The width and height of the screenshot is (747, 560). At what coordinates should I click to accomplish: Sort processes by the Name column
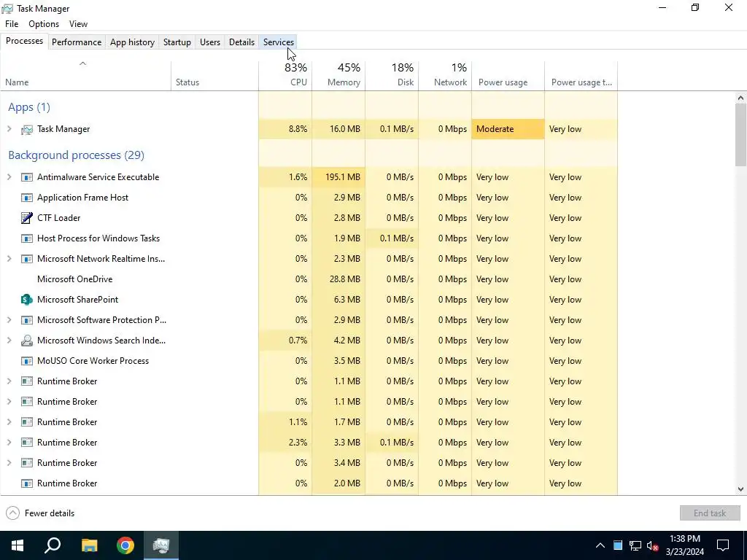point(86,76)
